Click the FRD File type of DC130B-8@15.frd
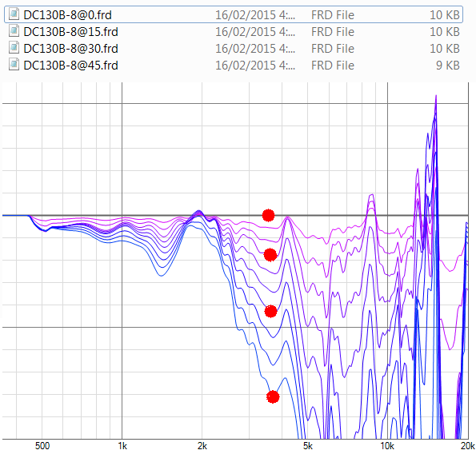 tap(333, 32)
